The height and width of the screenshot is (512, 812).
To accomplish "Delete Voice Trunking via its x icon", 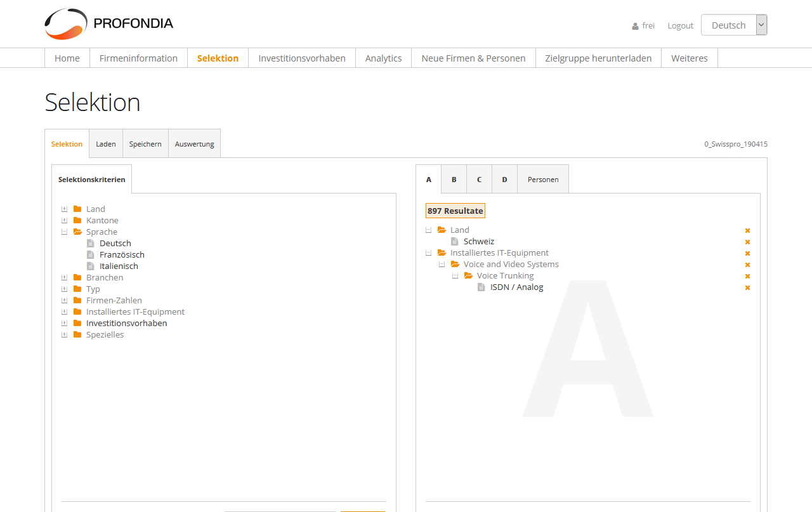I will coord(747,276).
